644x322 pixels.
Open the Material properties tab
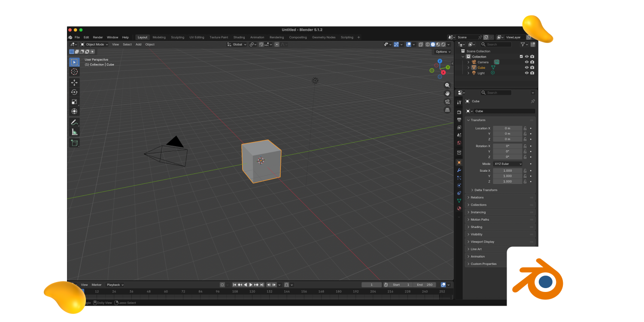[x=459, y=208]
